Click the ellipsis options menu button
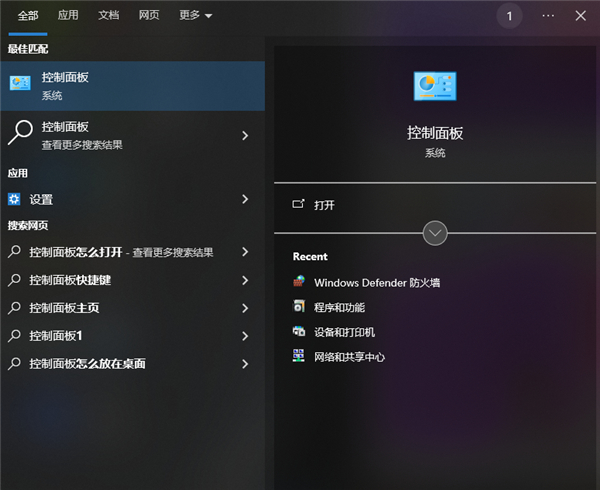 click(548, 16)
